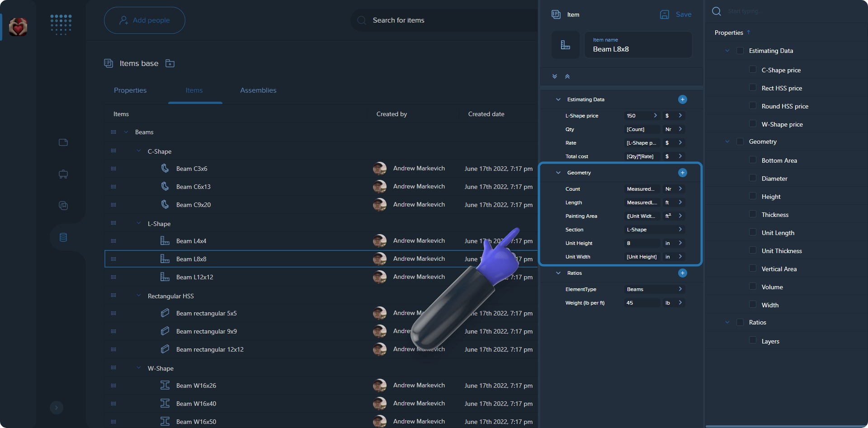Enable the Volume checkbox under Geometry
Screen dimensions: 868x428
pyautogui.click(x=753, y=286)
